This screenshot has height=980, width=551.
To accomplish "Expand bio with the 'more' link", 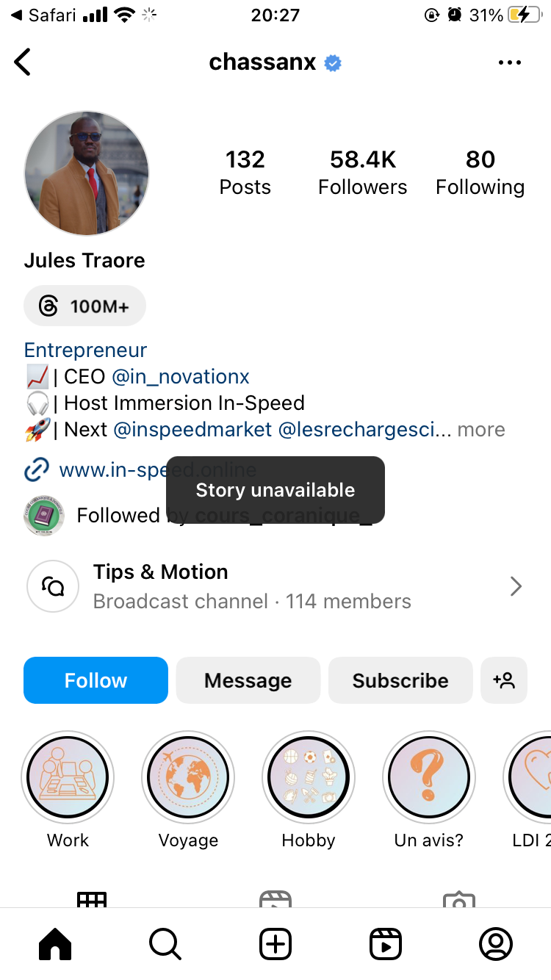I will [481, 430].
